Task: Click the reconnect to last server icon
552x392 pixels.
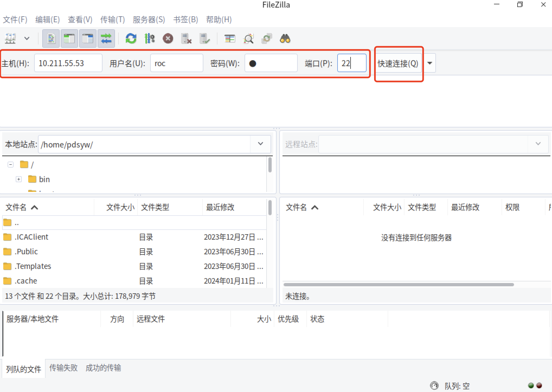Action: click(x=205, y=38)
